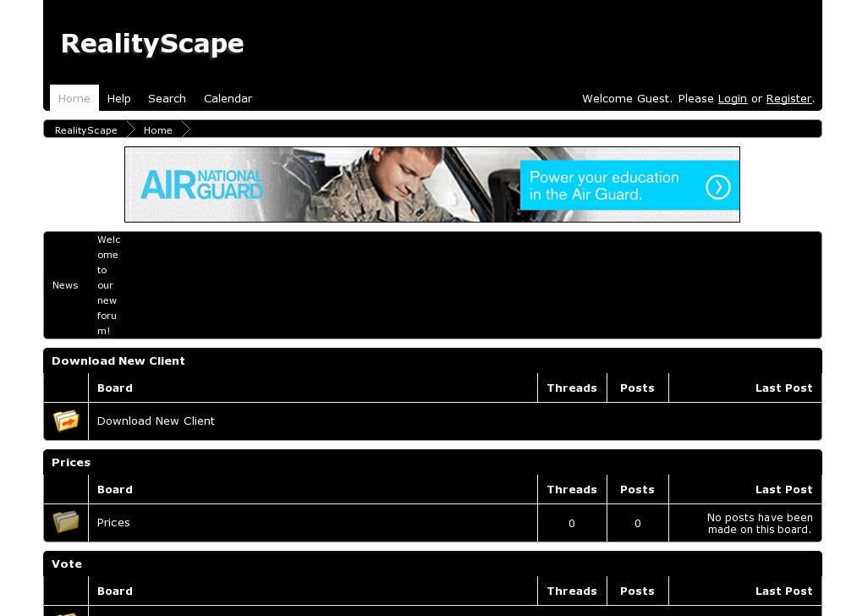
Task: Open the Download New Client board folder icon
Action: pyautogui.click(x=66, y=421)
